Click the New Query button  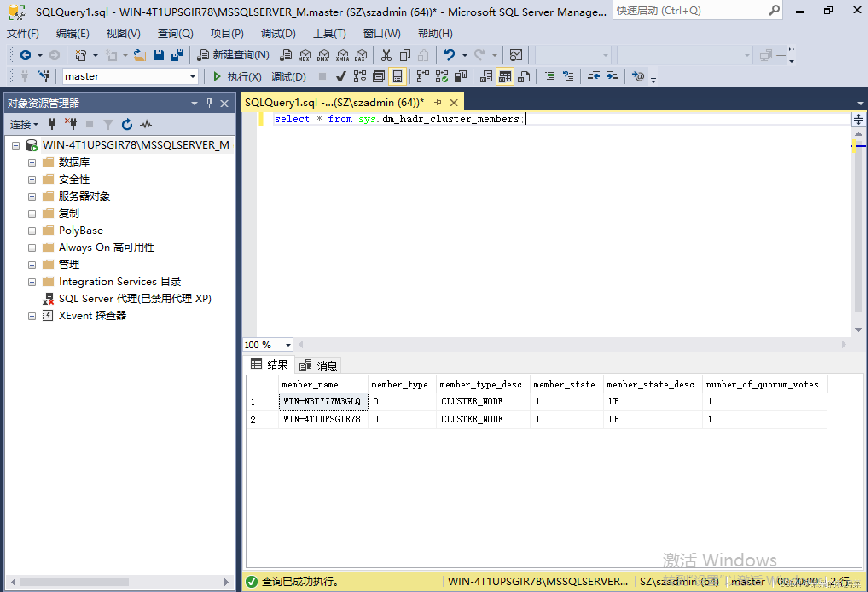[x=233, y=55]
